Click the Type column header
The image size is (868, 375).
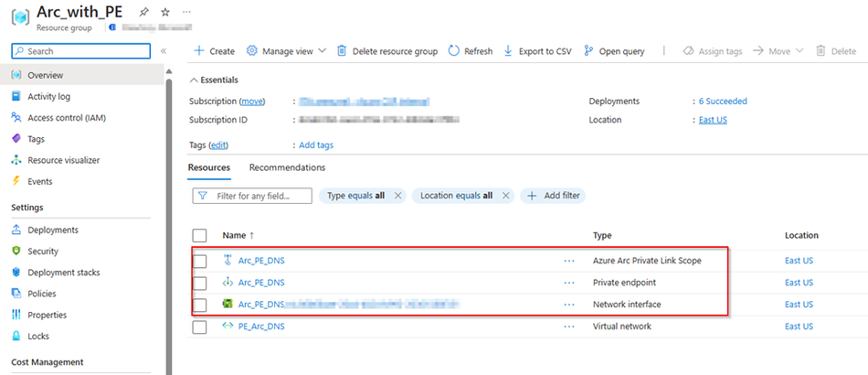[602, 235]
